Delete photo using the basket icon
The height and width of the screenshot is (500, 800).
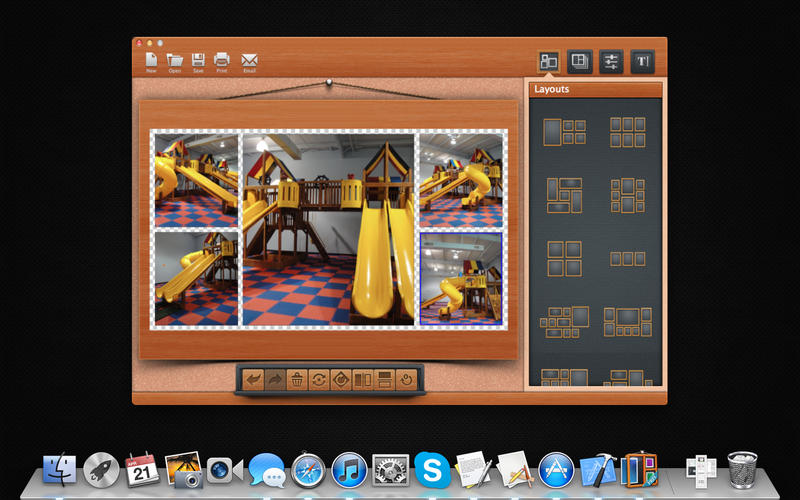(297, 380)
